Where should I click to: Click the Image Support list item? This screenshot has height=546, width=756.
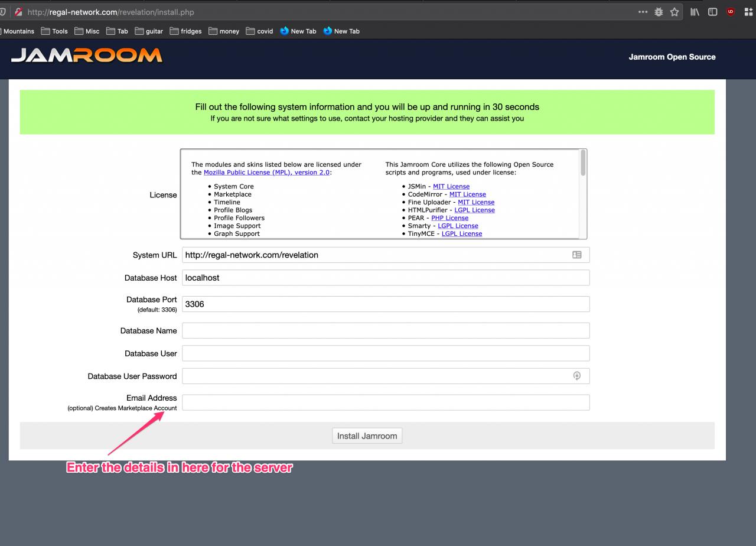coord(237,226)
